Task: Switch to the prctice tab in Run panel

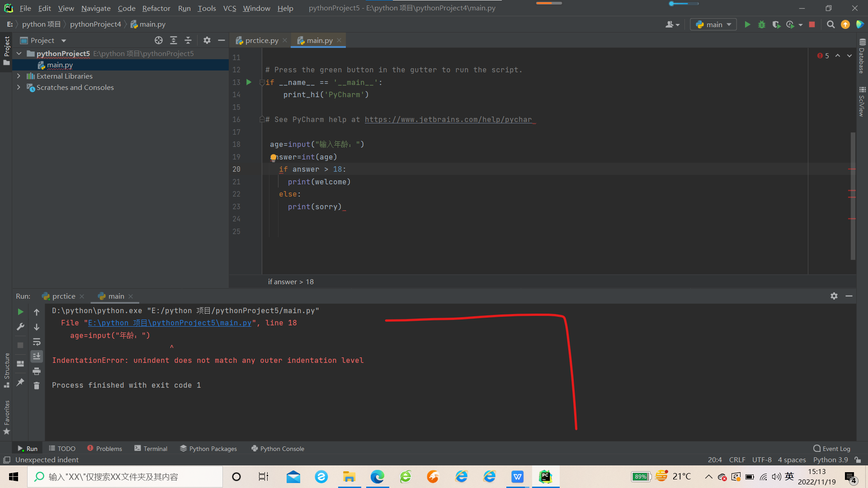Action: click(63, 296)
